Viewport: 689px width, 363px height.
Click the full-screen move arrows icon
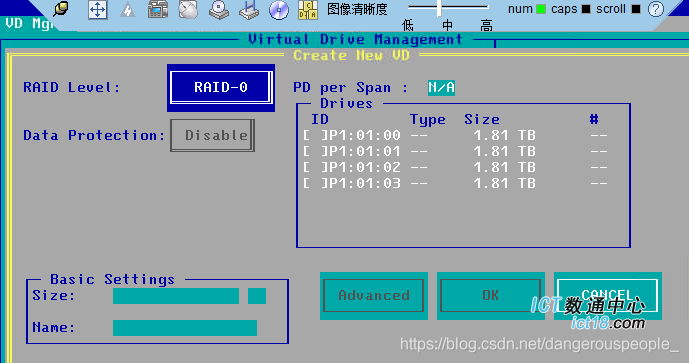coord(98,9)
